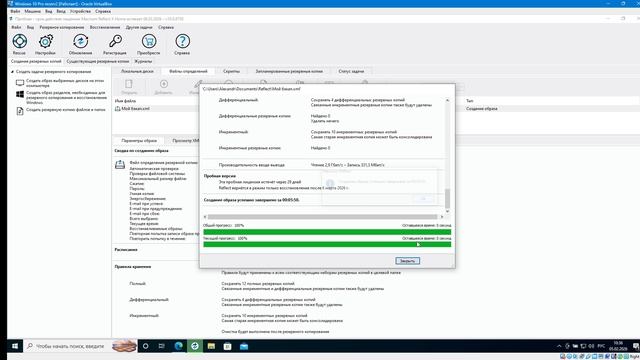
Task: Click the vertical scrollbar thumb in backup log
Action: 447,198
